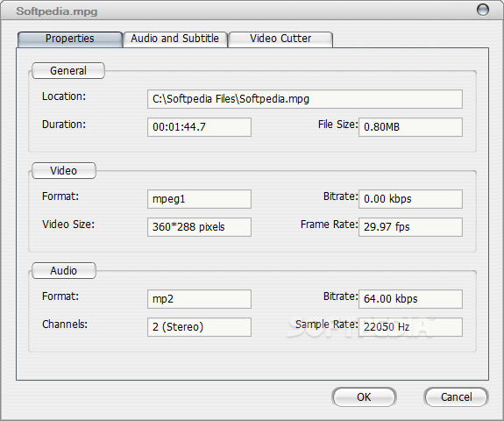The width and height of the screenshot is (504, 421).
Task: Switch to the Audio and Subtitle tab
Action: click(x=175, y=39)
